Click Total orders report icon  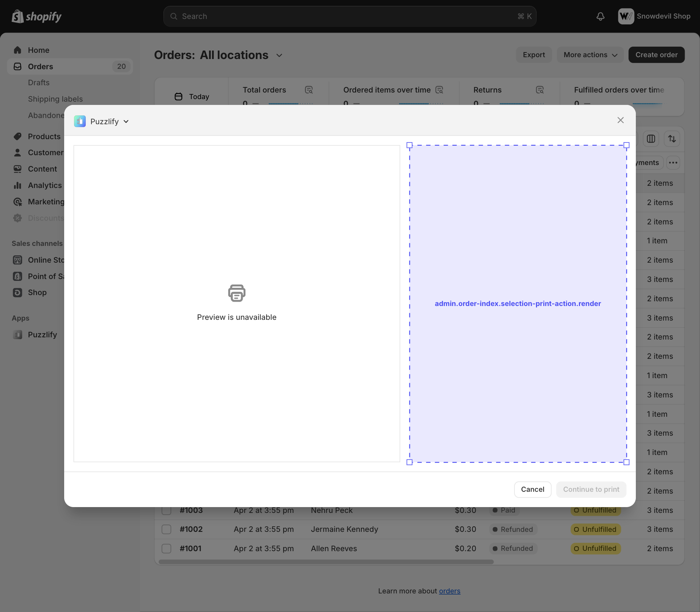coord(309,90)
